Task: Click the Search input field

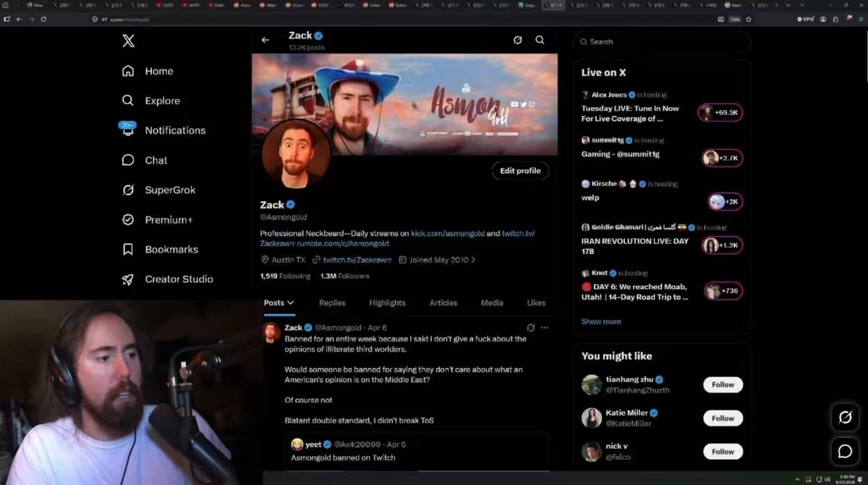Action: click(x=662, y=42)
